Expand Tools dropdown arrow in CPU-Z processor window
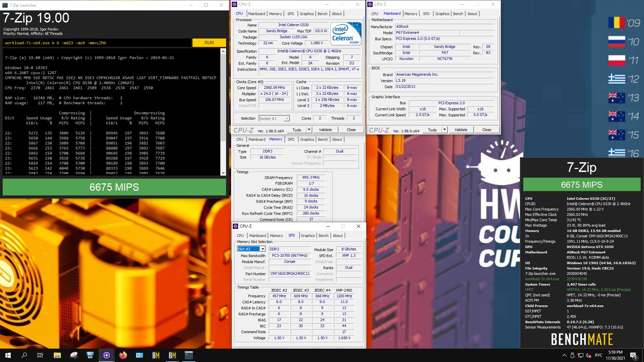644x362 pixels. click(309, 130)
